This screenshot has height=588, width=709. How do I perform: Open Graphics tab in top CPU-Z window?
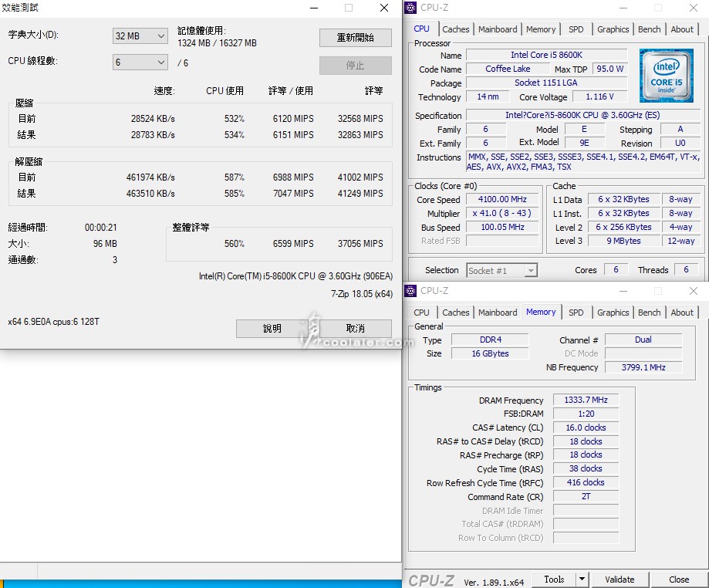[x=613, y=29]
